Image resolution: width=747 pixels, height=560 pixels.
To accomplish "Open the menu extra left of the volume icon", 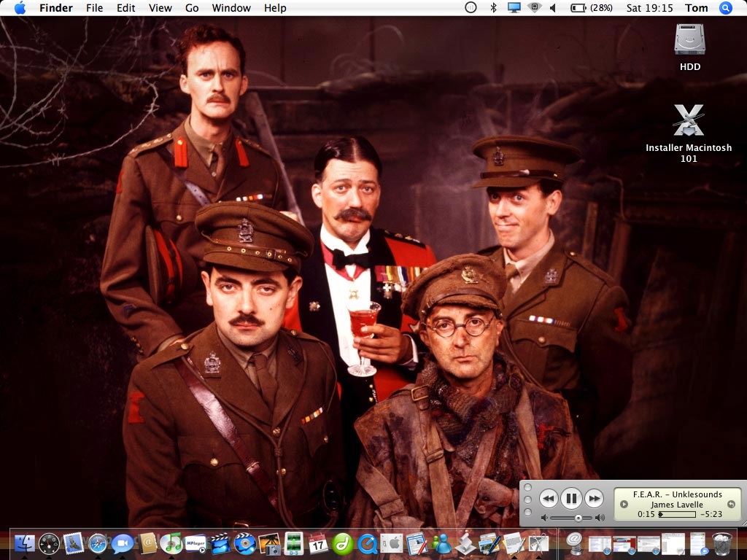I will pos(535,7).
